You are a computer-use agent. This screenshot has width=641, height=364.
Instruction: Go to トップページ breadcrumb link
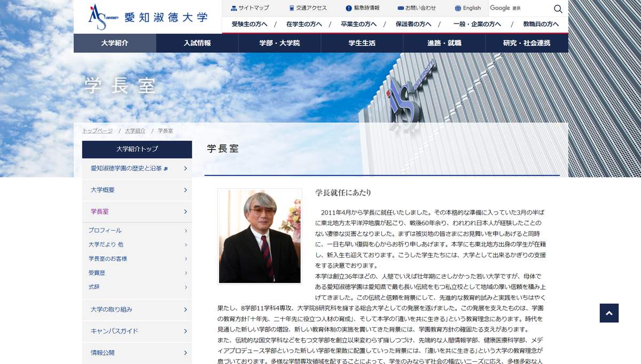coord(97,131)
